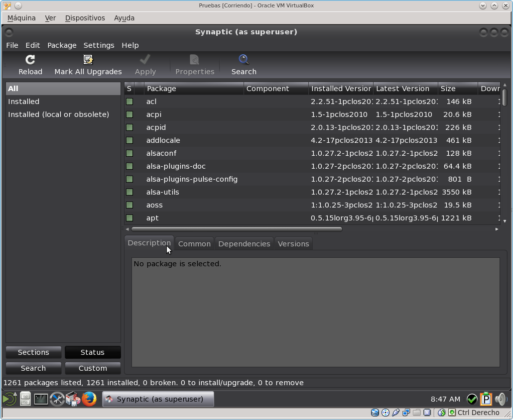
Task: Switch to the Dependencies tab
Action: [x=244, y=244]
